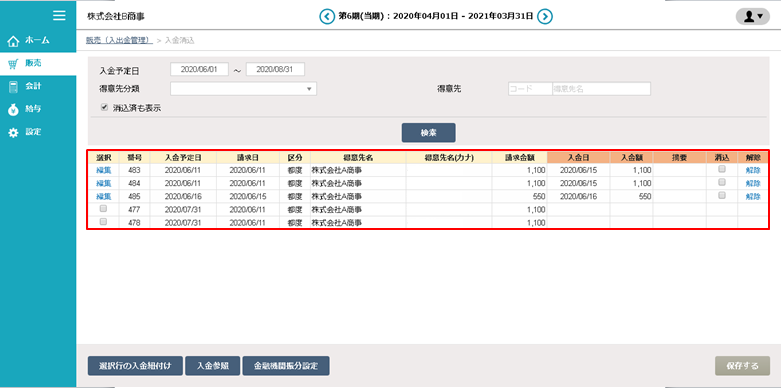Open 設定 in the sidebar

click(38, 132)
